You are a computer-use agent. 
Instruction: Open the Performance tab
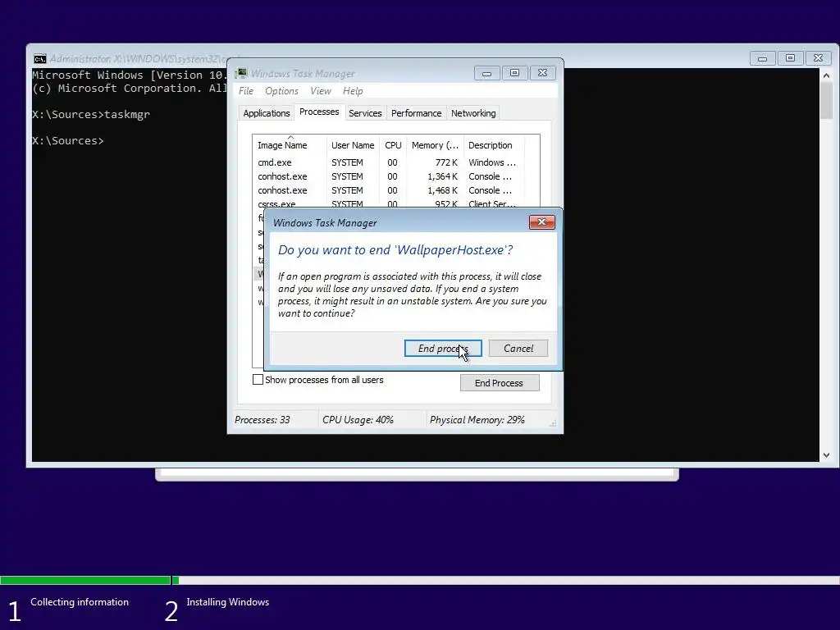pos(416,113)
